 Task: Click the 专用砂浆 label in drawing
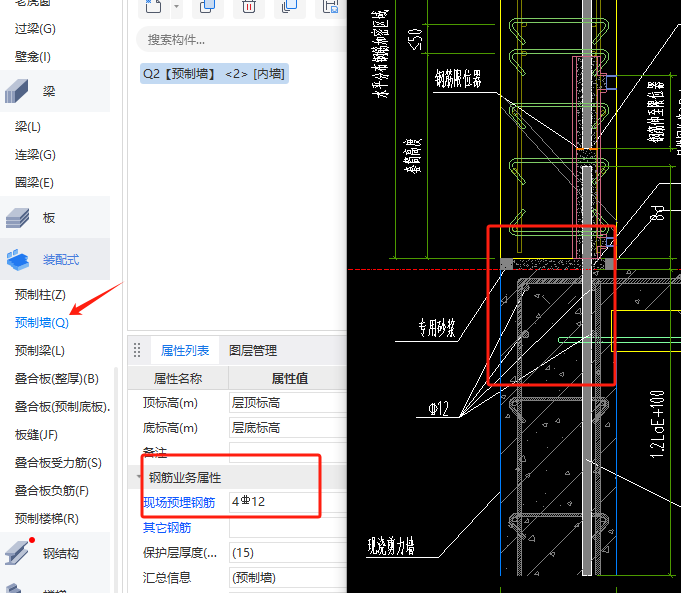click(437, 328)
